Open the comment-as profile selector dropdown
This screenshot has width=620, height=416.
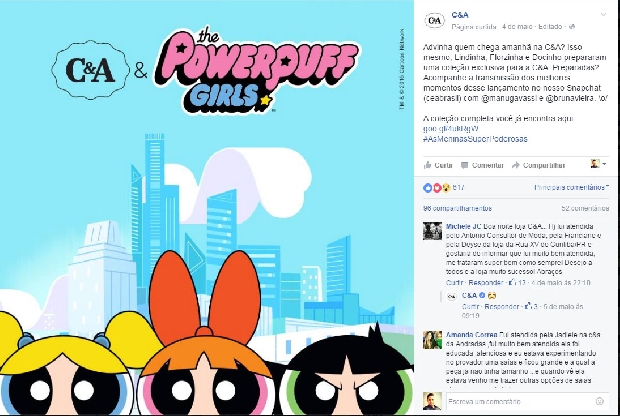pos(598,164)
